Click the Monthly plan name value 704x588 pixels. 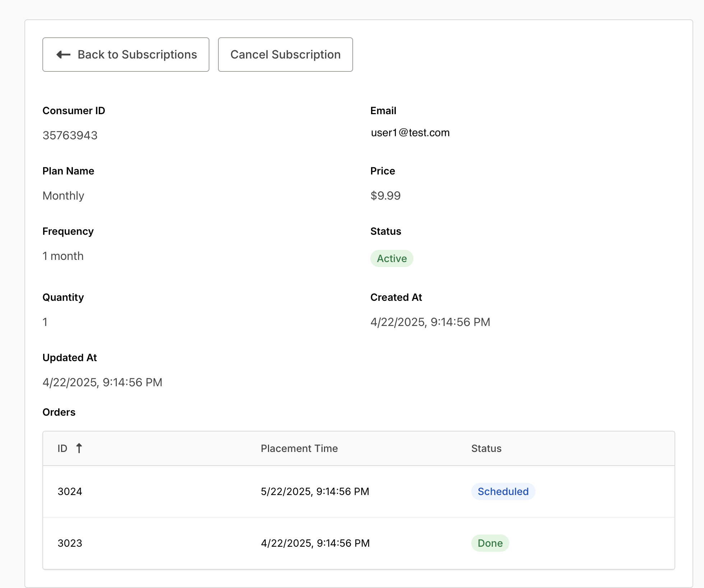tap(63, 196)
